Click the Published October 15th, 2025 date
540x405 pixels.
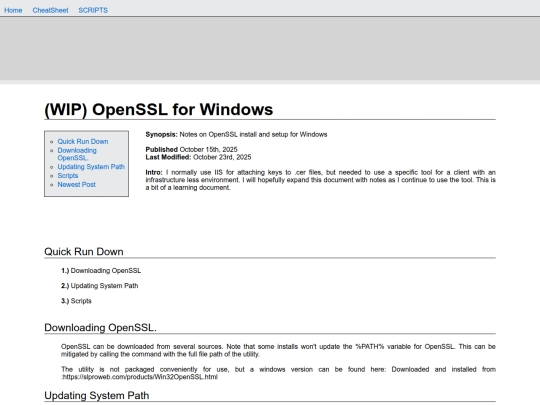(x=191, y=149)
